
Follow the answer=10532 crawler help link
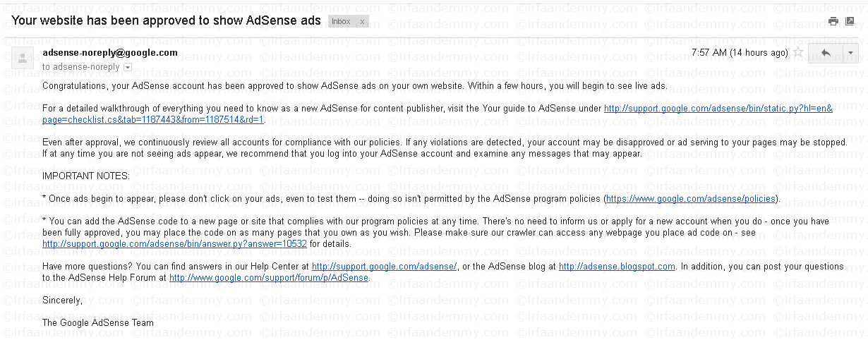coord(174,244)
